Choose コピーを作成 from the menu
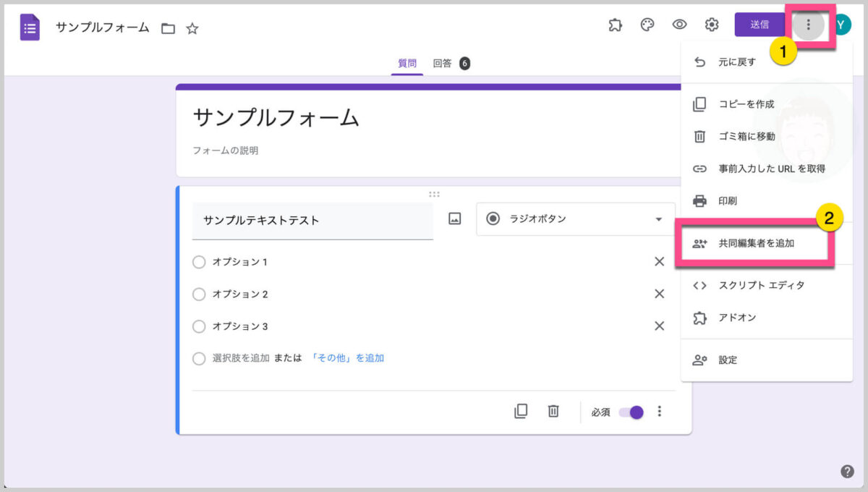Viewport: 868px width, 492px height. [x=767, y=104]
